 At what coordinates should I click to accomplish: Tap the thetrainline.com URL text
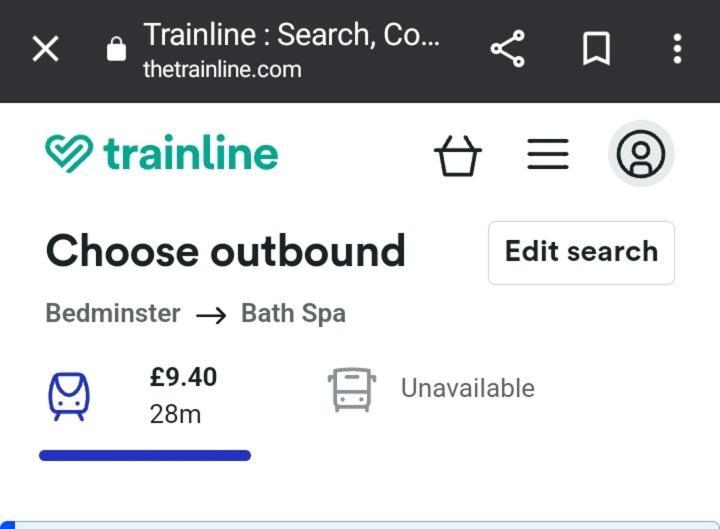(222, 70)
